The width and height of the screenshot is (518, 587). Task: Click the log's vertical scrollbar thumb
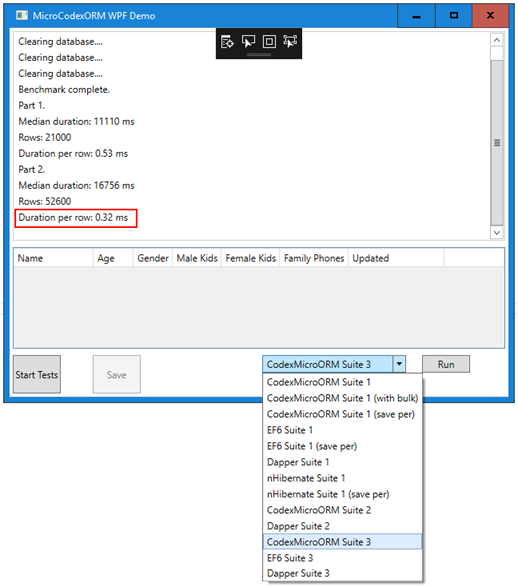[x=497, y=143]
